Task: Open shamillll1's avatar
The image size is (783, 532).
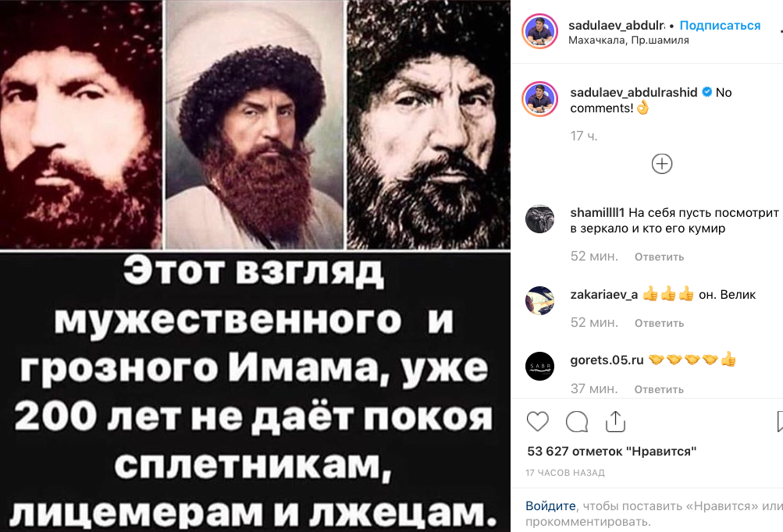Action: tap(539, 219)
